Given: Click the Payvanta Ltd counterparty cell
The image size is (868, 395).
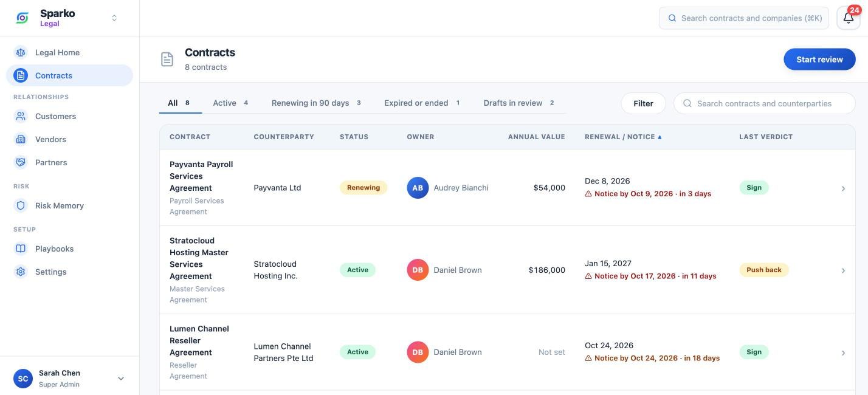Looking at the screenshot, I should point(278,188).
